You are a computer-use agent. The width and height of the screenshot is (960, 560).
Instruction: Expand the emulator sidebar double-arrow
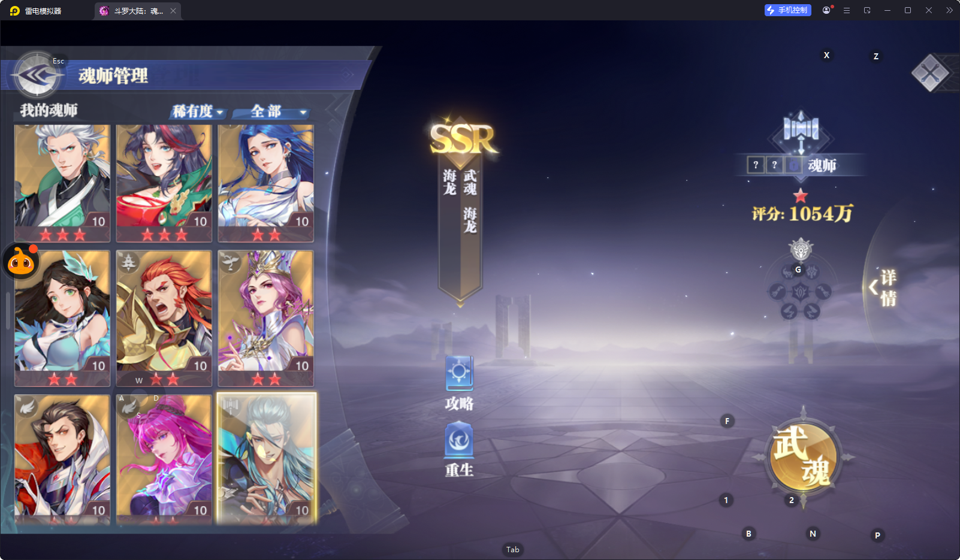click(x=949, y=10)
